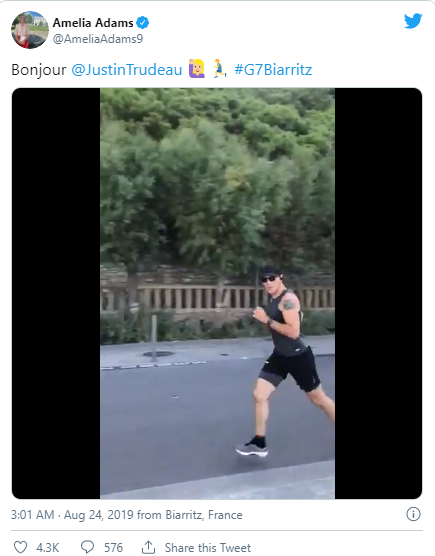Screen dimensions: 435x556
Task: Click the blue verified badge
Action: [143, 23]
